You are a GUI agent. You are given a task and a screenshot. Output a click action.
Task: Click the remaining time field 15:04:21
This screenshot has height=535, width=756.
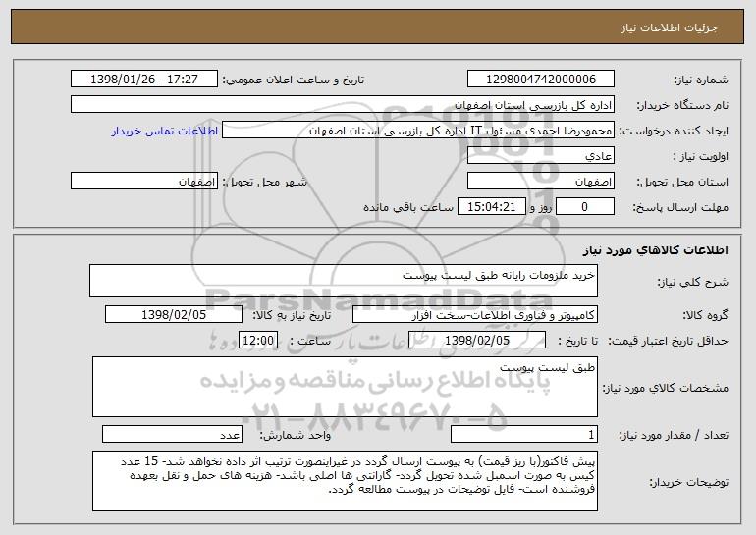pyautogui.click(x=491, y=207)
